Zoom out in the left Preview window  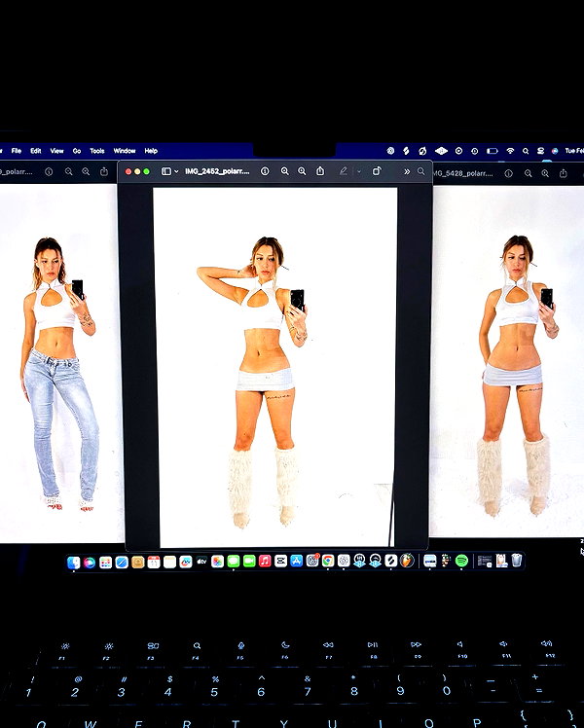tap(69, 172)
